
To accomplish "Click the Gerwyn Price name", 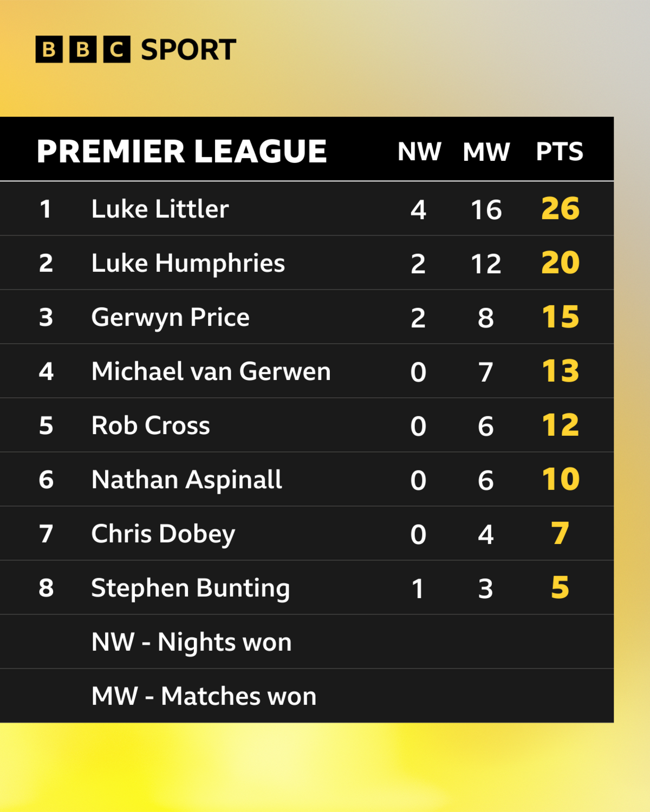I will (170, 318).
